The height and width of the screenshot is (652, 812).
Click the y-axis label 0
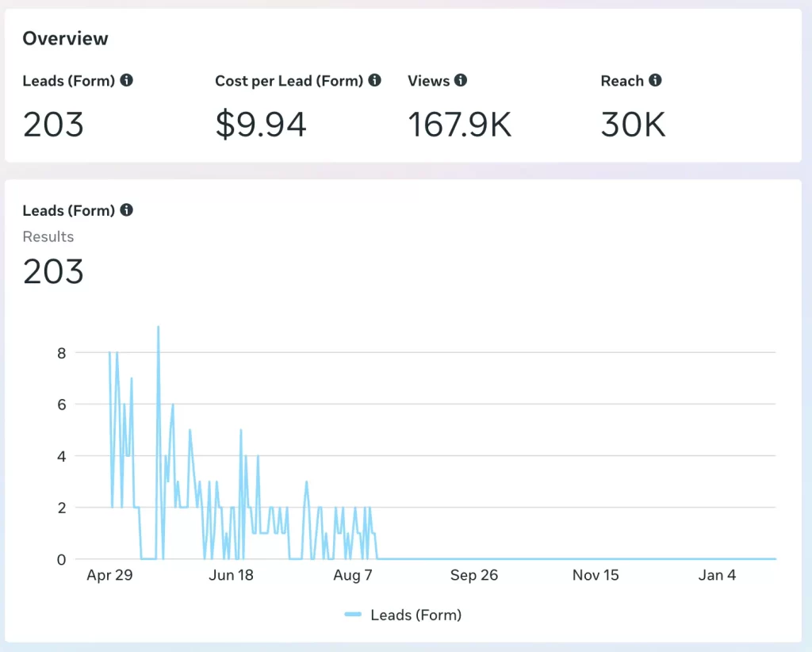(x=62, y=559)
